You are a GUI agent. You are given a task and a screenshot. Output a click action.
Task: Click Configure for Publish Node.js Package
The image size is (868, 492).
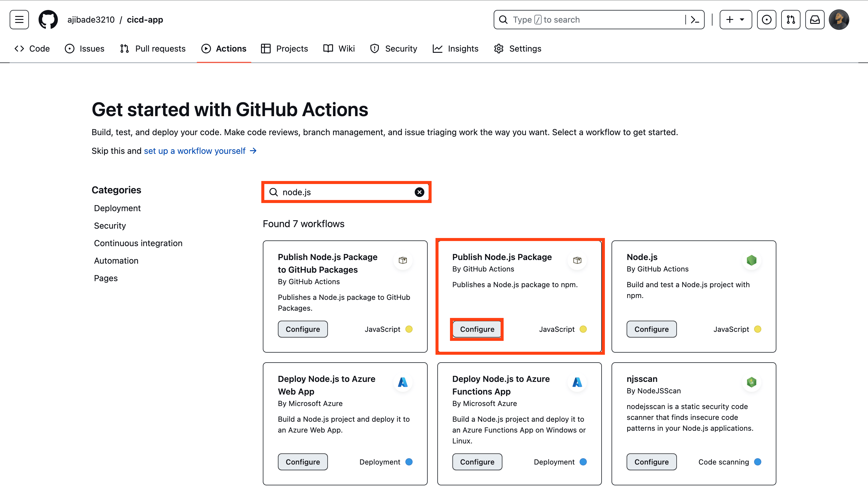477,329
